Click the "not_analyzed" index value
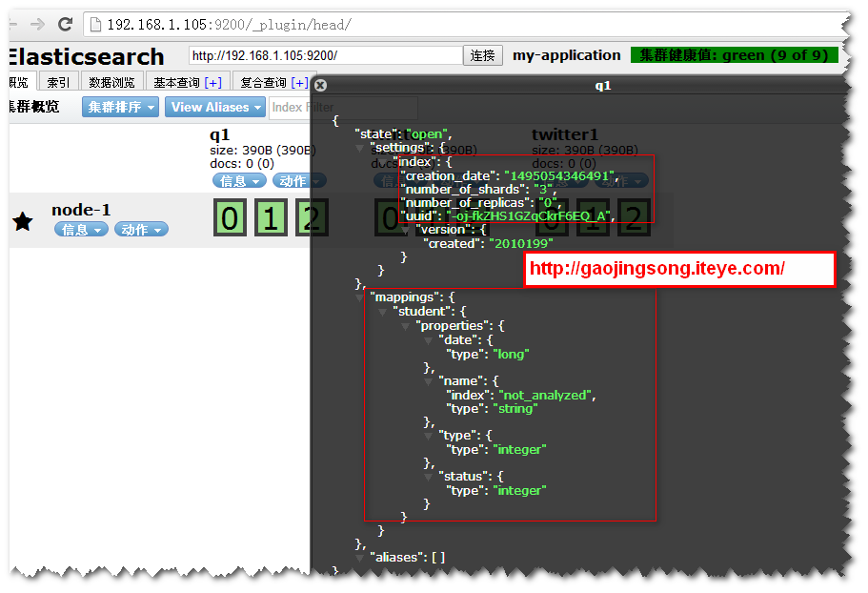 [545, 395]
